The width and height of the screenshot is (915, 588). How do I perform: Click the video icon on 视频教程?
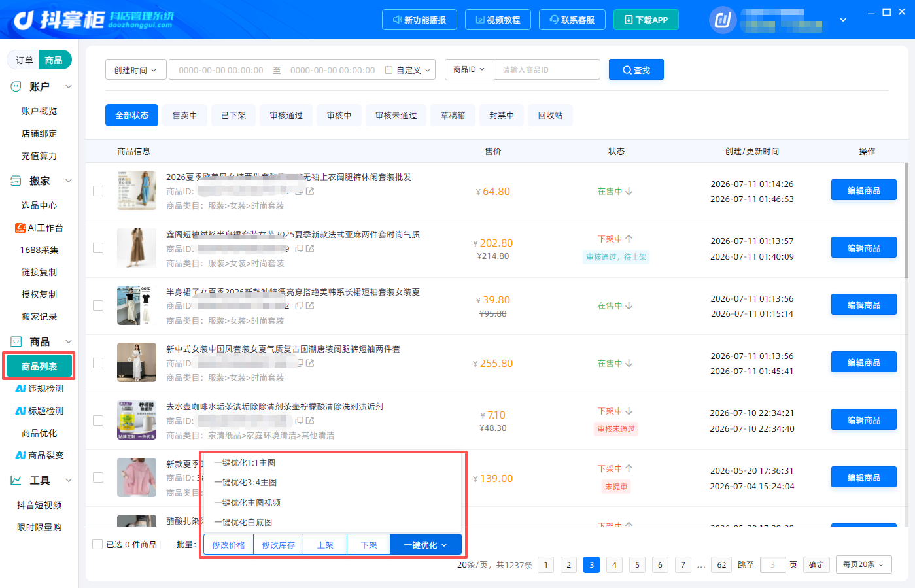[480, 20]
